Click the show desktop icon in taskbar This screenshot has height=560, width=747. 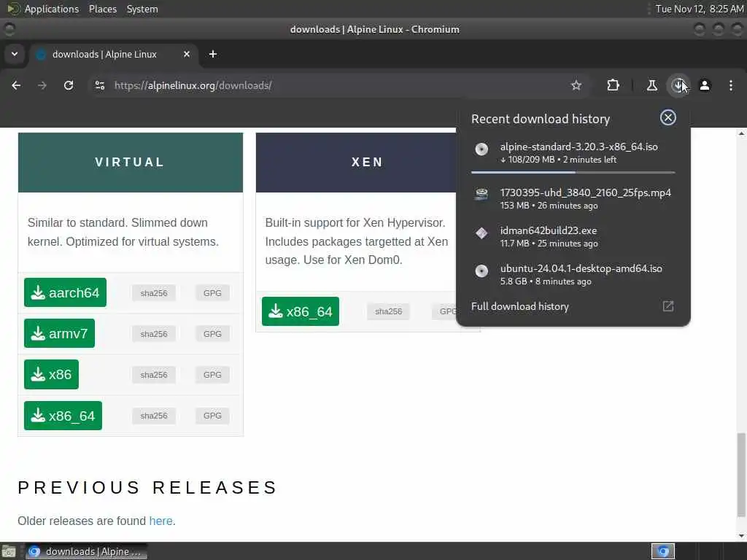coord(9,551)
